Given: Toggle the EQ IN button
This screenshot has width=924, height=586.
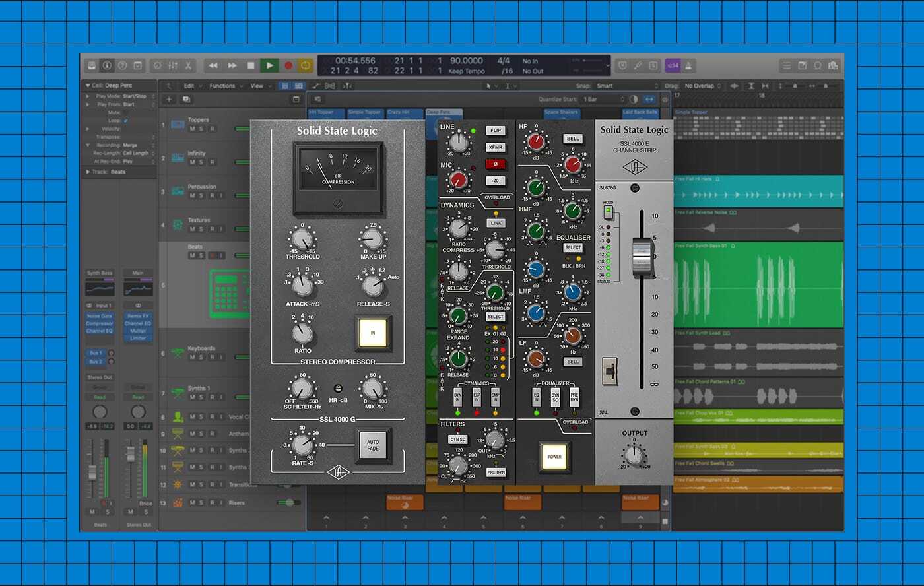Looking at the screenshot, I should (537, 397).
